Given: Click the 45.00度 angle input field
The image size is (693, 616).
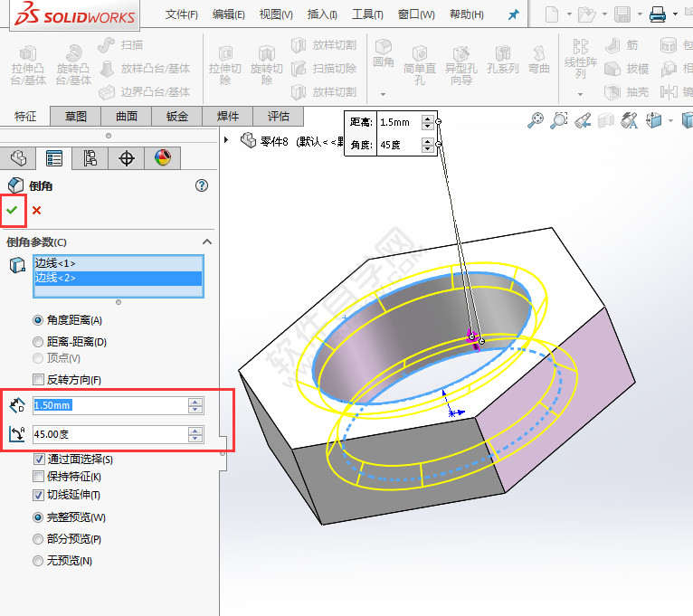Looking at the screenshot, I should click(111, 434).
